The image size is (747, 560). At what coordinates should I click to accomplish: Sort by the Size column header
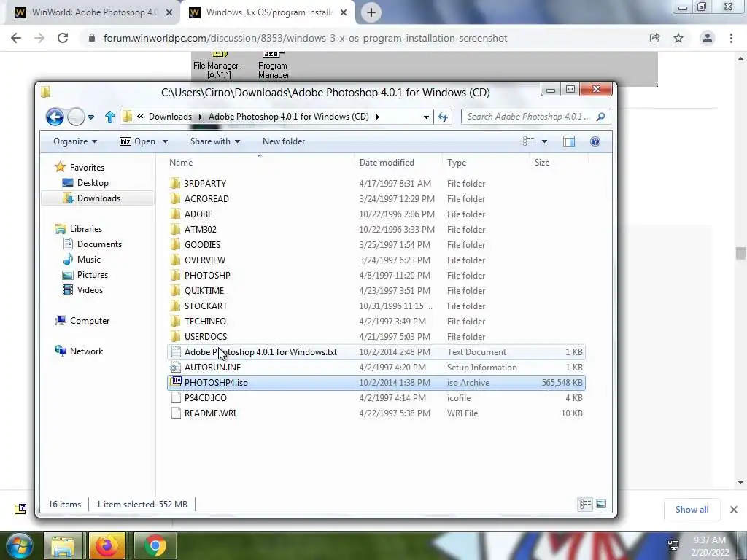point(542,163)
